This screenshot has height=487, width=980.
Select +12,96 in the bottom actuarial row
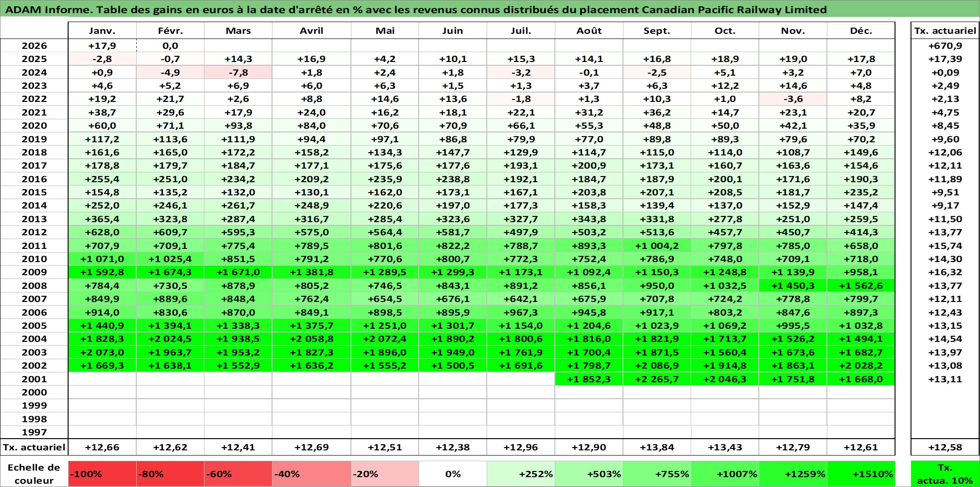(521, 447)
